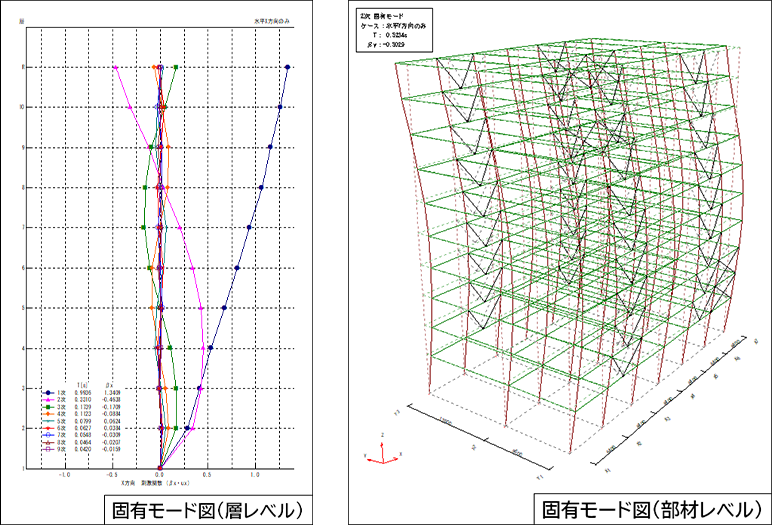Click the 'βy' value line in info box
Image resolution: width=772 pixels, height=525 pixels.
pyautogui.click(x=386, y=44)
